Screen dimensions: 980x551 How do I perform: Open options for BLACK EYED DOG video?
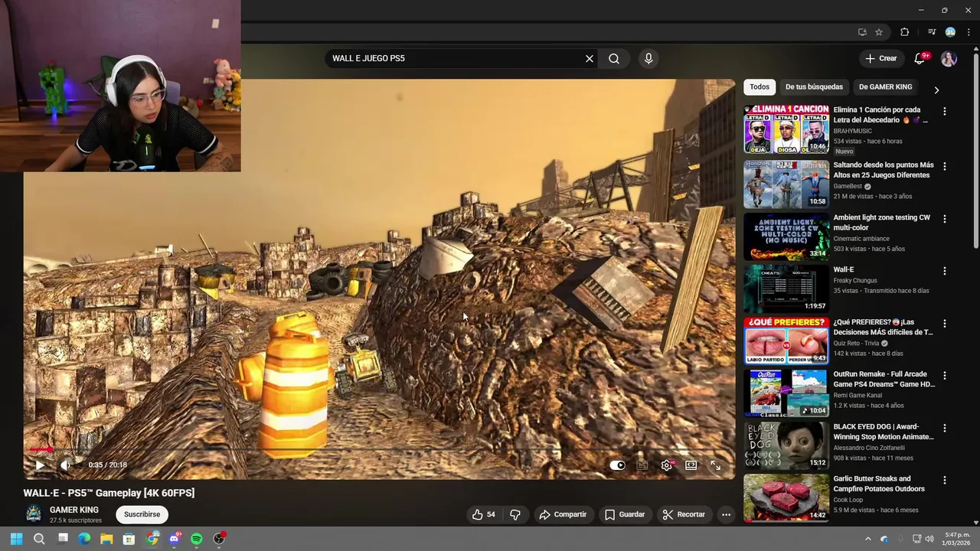[x=944, y=429]
